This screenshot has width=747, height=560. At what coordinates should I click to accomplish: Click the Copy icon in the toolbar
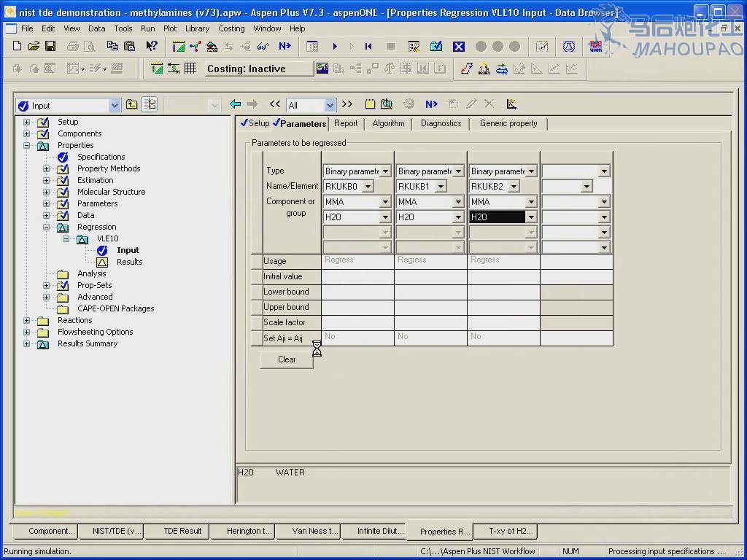tap(112, 46)
